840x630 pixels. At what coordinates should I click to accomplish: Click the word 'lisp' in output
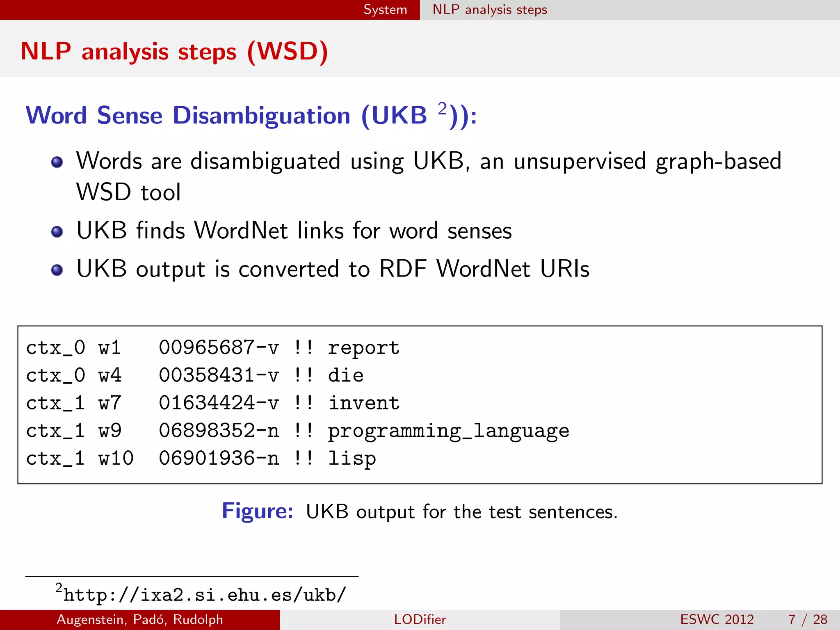click(352, 459)
